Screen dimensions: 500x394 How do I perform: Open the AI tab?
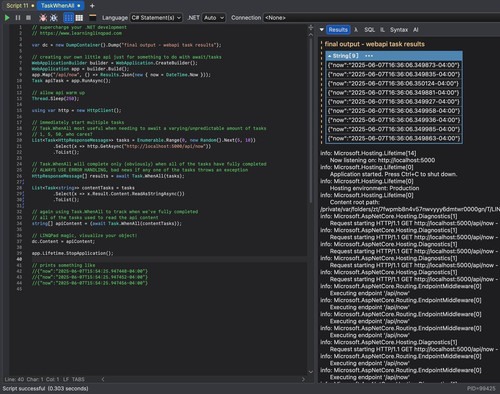coord(416,30)
